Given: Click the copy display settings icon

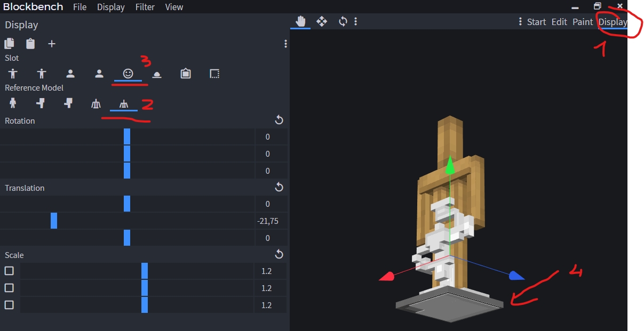Looking at the screenshot, I should click(10, 44).
